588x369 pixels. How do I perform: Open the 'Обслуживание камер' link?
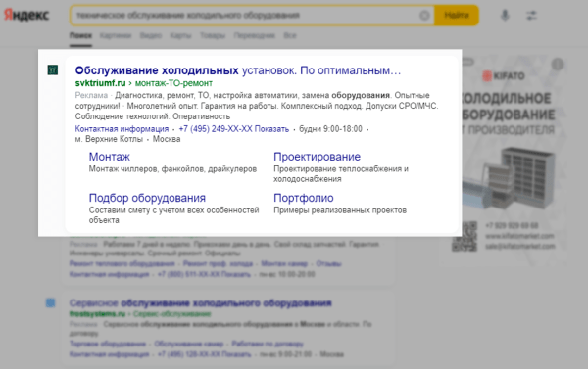[188, 344]
